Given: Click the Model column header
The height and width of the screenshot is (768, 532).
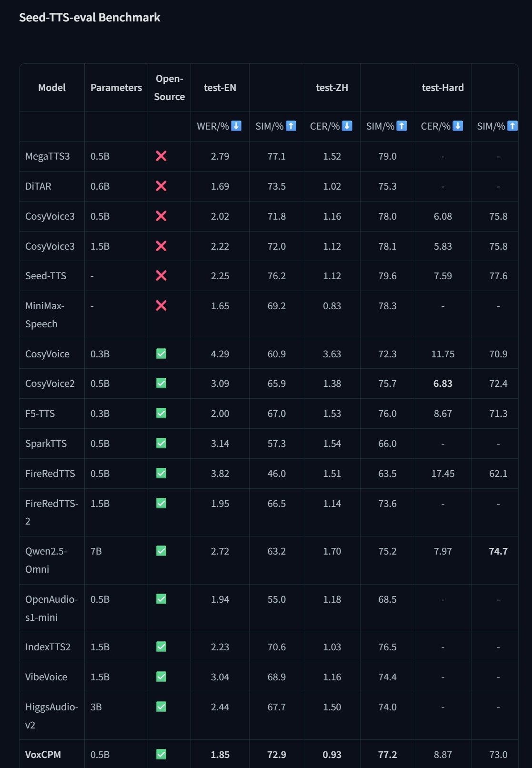Looking at the screenshot, I should 52,88.
